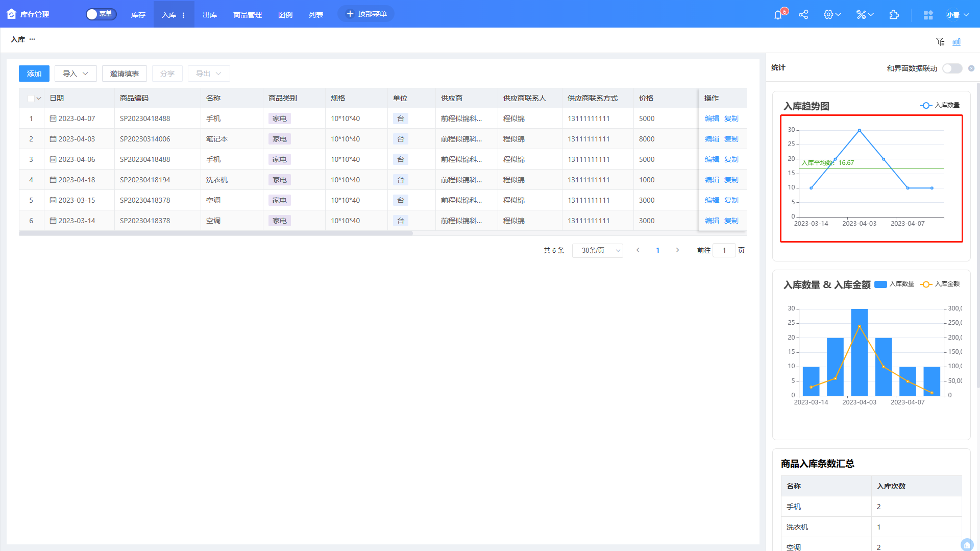Open the filter icon near the chart toggle
This screenshot has height=551, width=980.
tap(940, 42)
